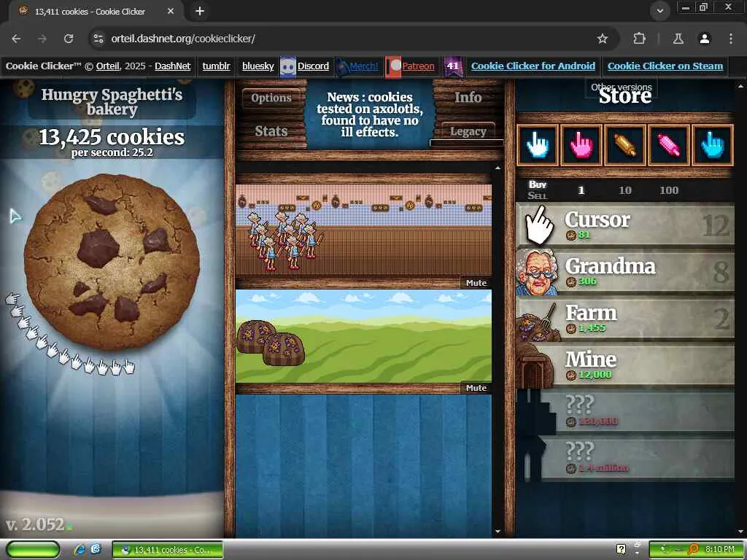Screen dimensions: 747x560
Task: Open a new browser tab
Action: tap(200, 11)
